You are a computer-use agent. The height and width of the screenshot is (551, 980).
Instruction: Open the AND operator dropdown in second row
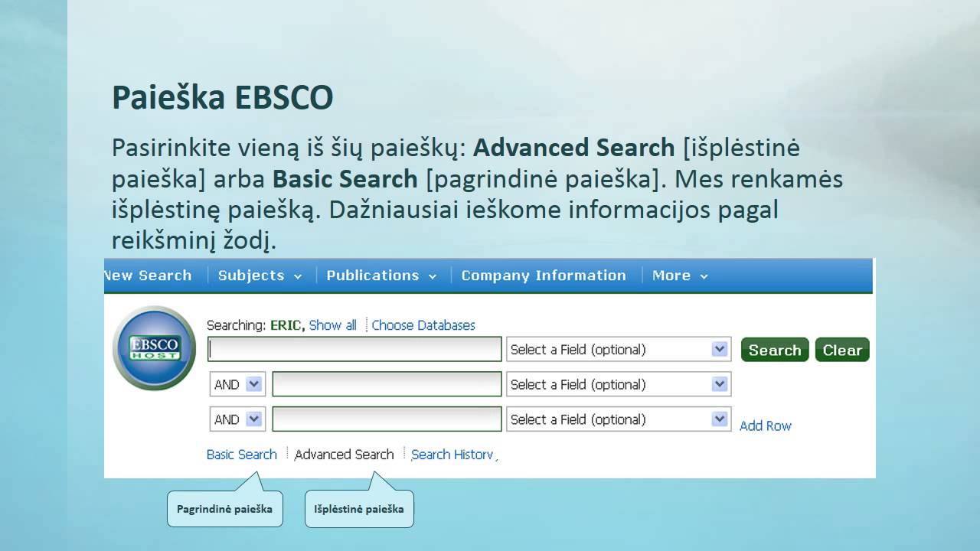click(x=237, y=384)
